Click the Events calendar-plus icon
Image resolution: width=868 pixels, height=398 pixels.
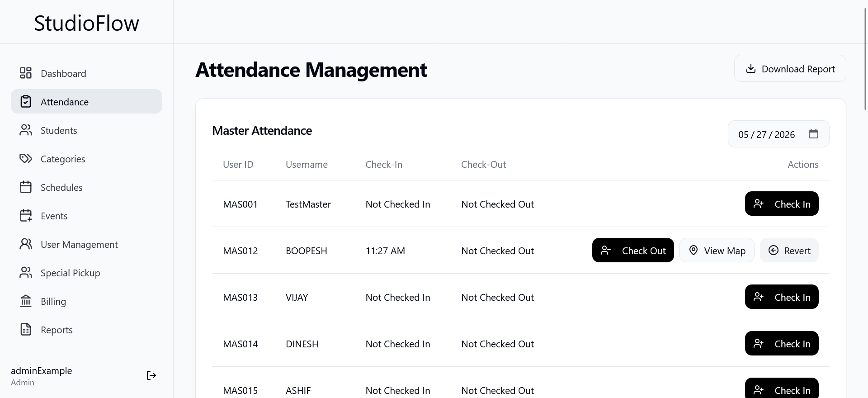tap(26, 215)
